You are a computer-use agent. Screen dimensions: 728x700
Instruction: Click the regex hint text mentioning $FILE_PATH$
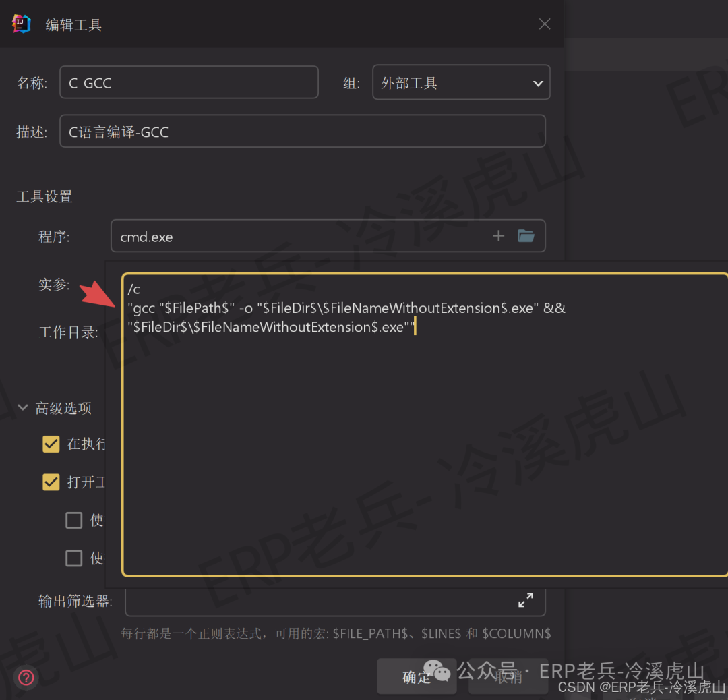pos(336,633)
